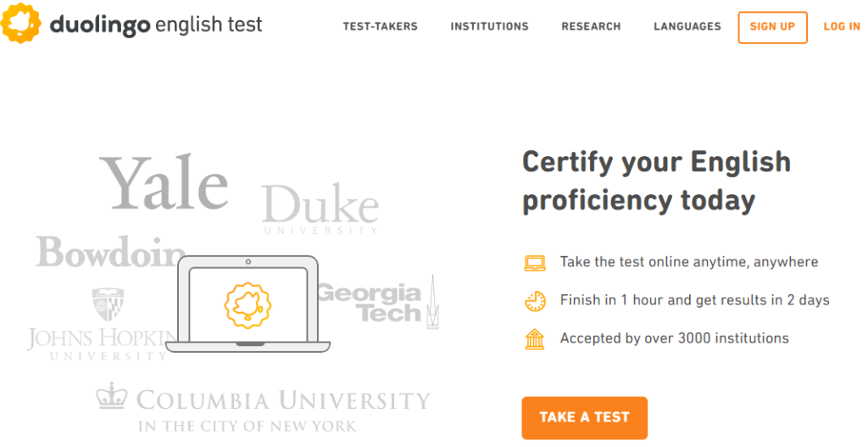Go to the Research page
Image resolution: width=868 pixels, height=447 pixels.
tap(591, 26)
